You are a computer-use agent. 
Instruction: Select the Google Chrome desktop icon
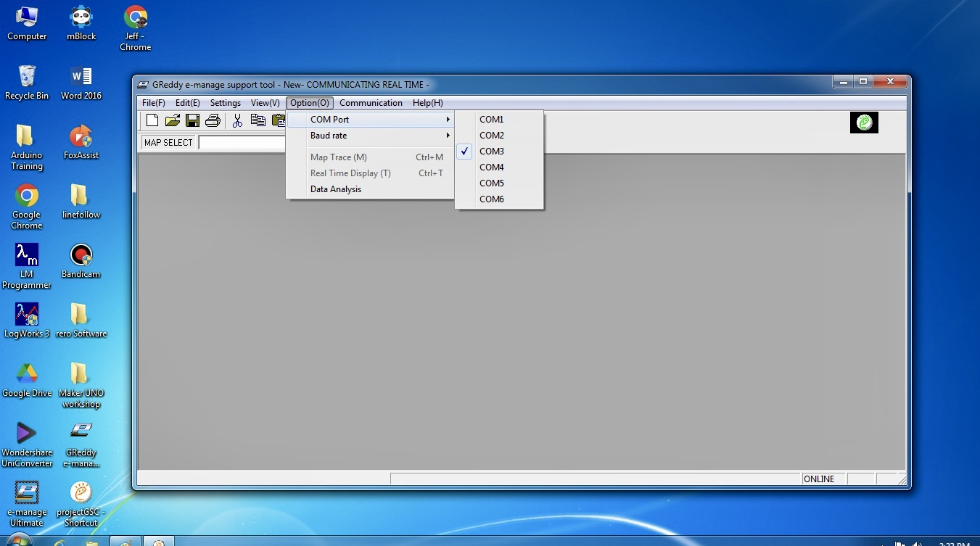click(x=27, y=207)
